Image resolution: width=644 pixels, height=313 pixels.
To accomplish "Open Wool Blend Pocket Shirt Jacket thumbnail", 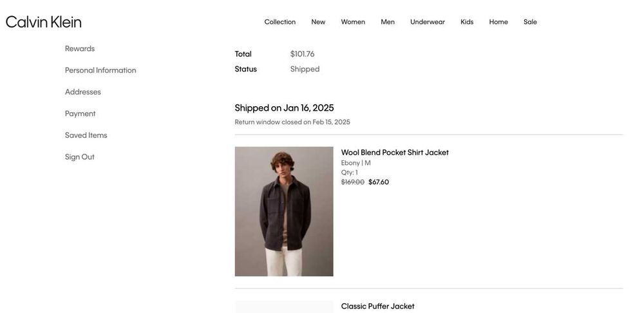I will click(x=284, y=211).
